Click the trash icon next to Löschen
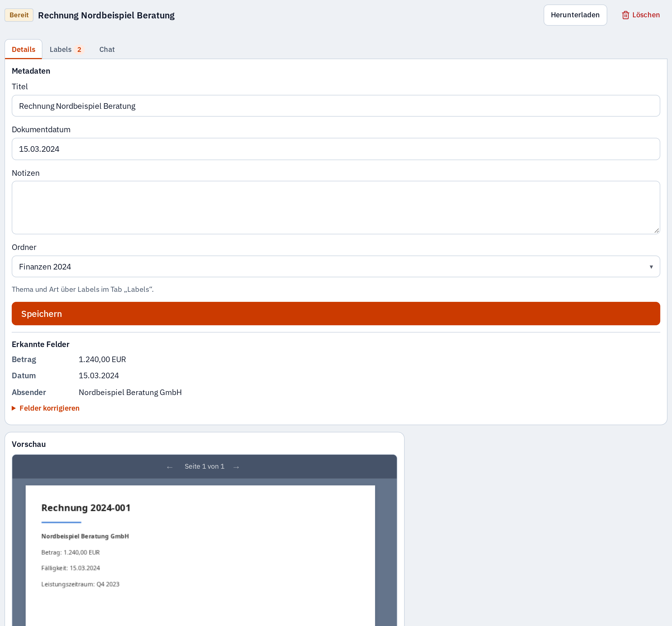This screenshot has width=672, height=626. [x=625, y=15]
